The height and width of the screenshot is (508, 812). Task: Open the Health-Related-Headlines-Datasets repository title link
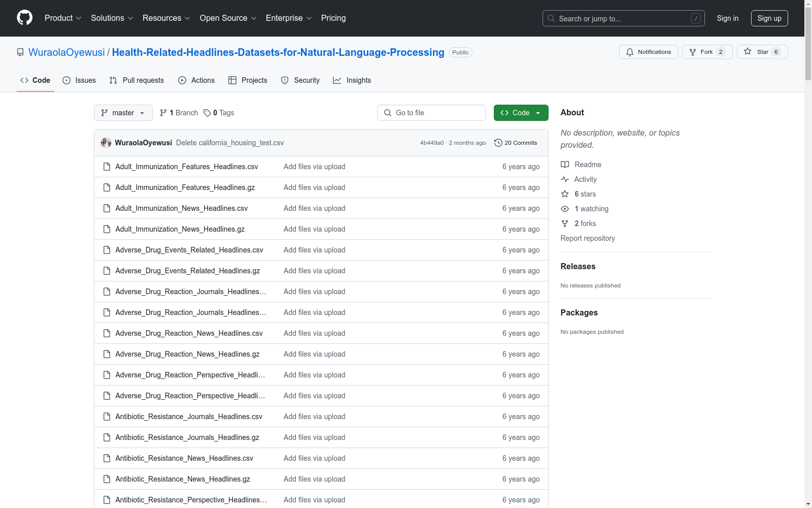278,52
